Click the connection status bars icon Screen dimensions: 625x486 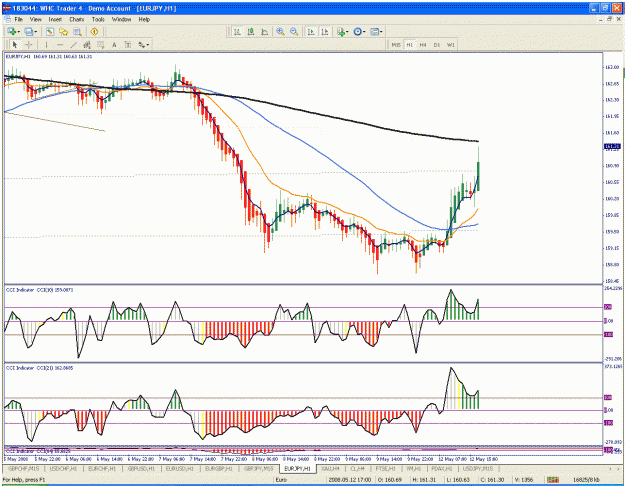point(552,480)
